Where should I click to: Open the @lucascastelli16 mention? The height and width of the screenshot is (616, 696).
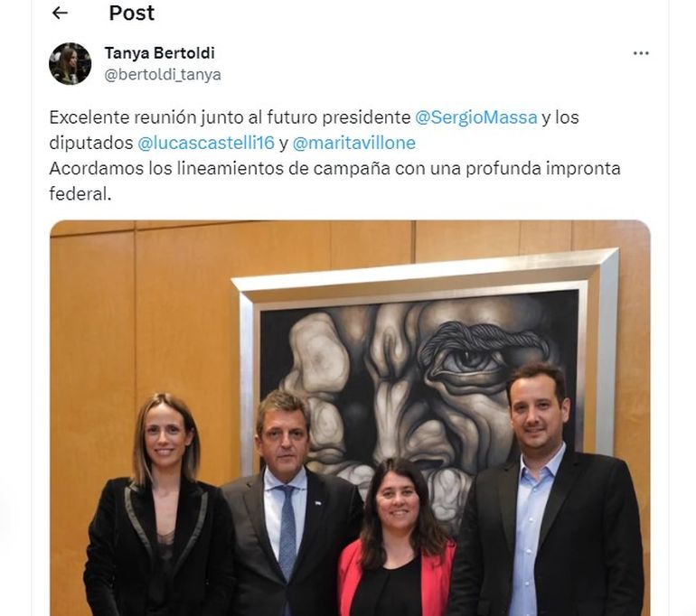pos(206,143)
